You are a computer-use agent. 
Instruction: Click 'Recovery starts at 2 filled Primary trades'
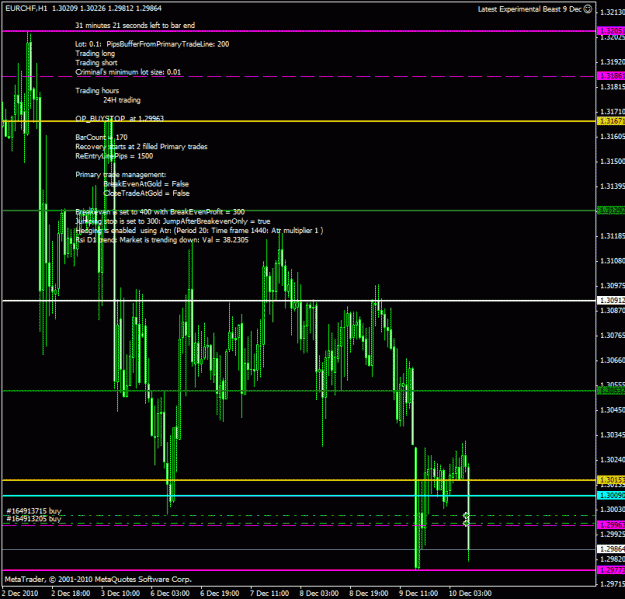(x=141, y=146)
